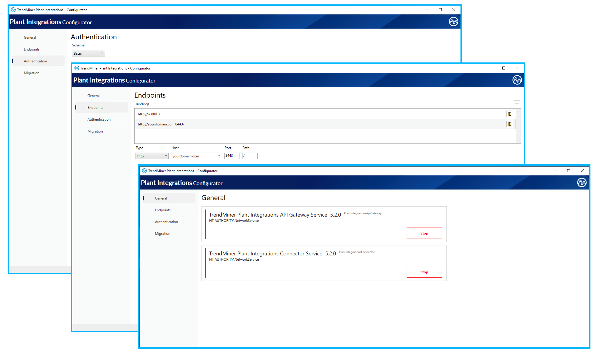Click TrendMiner logo in Authentication window header
This screenshot has width=613, height=364.
[x=453, y=22]
